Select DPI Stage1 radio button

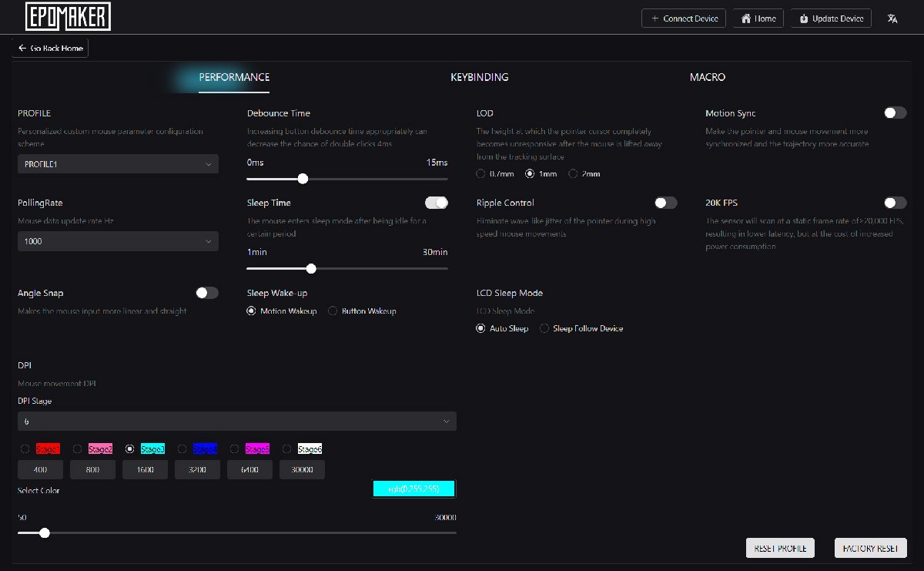point(25,449)
